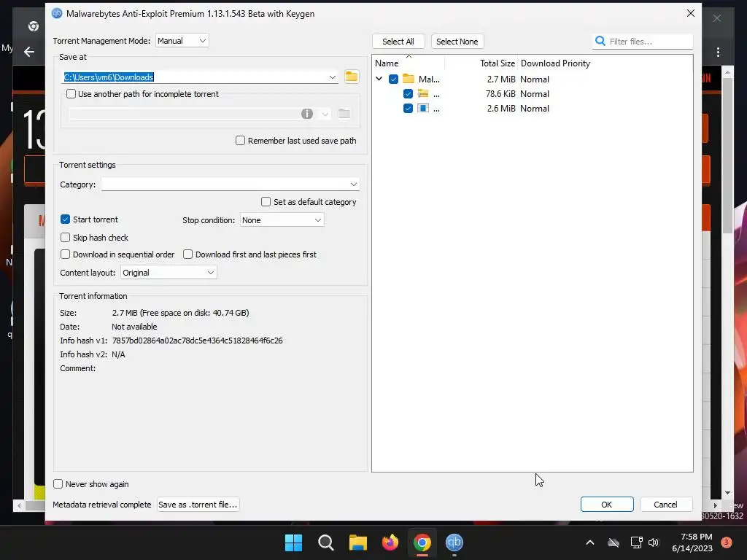Uncheck the Mal... folder checkbox

pyautogui.click(x=393, y=79)
